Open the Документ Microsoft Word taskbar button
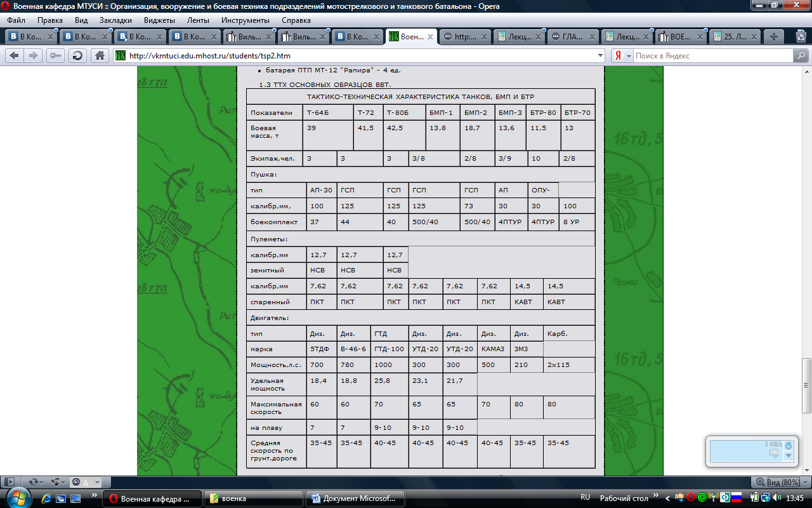 tap(355, 498)
